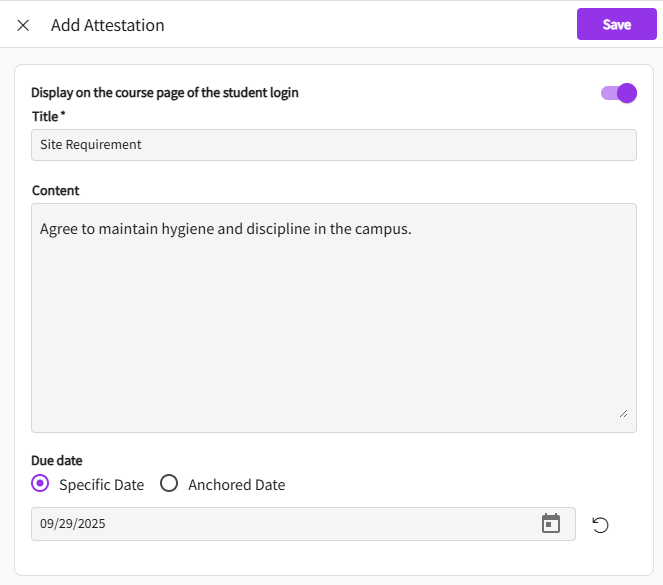Select the Specific Date radio button
663x585 pixels.
[40, 484]
